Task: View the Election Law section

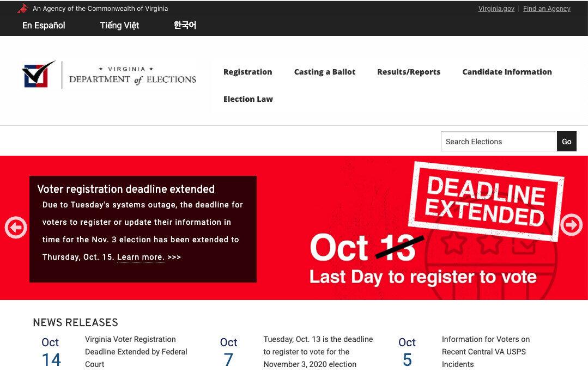Action: tap(248, 99)
